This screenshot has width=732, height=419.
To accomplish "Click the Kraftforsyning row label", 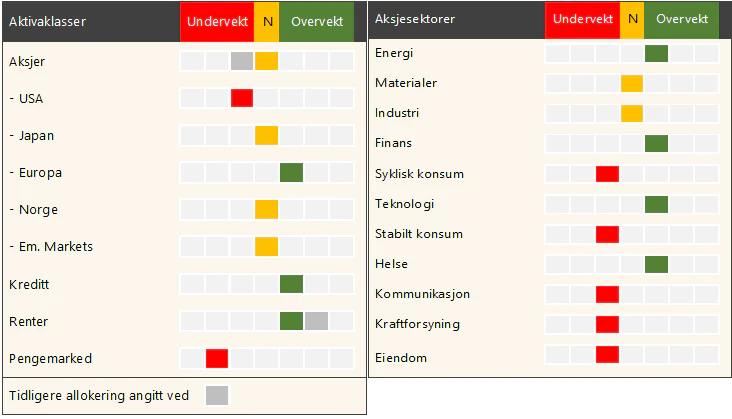I will (x=417, y=324).
